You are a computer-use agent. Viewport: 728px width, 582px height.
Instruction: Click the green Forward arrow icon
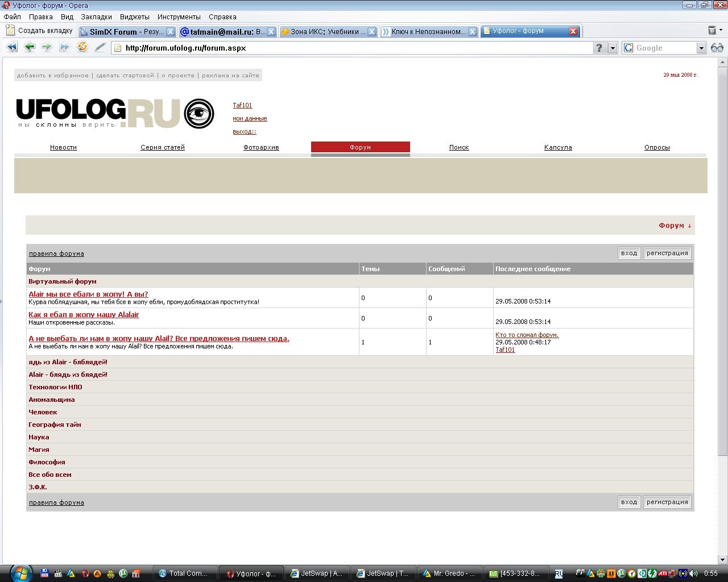coord(47,48)
